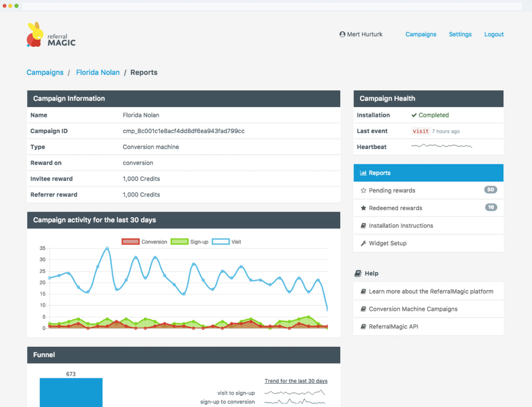Click the Completed installation status text
Viewport: 532px width, 407px height.
(x=433, y=115)
